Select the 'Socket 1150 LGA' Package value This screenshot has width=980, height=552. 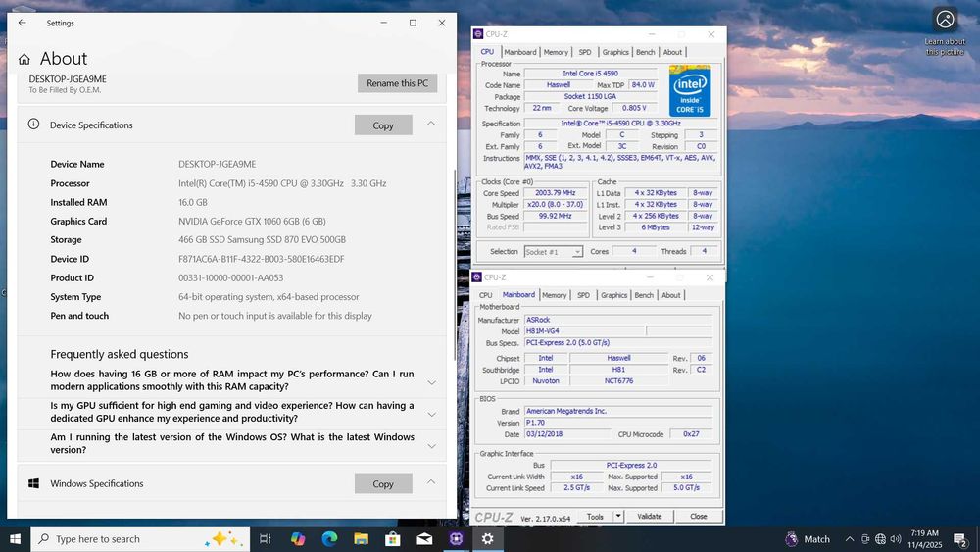click(x=590, y=96)
